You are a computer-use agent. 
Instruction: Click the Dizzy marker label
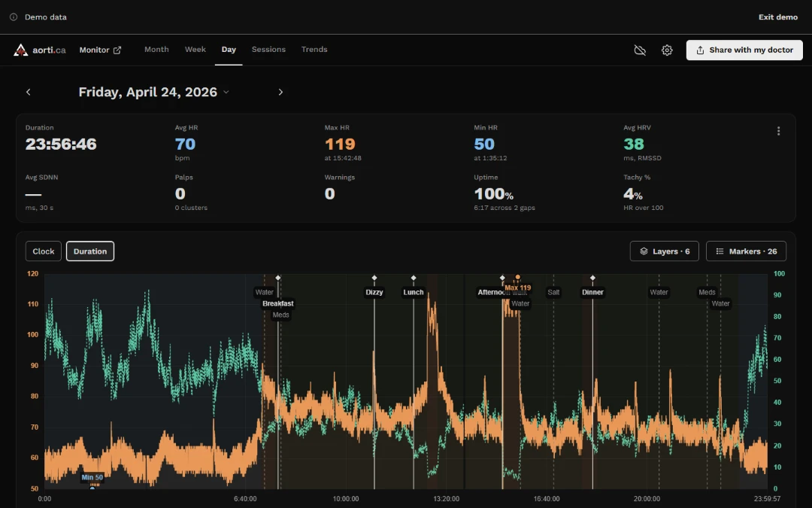(374, 292)
